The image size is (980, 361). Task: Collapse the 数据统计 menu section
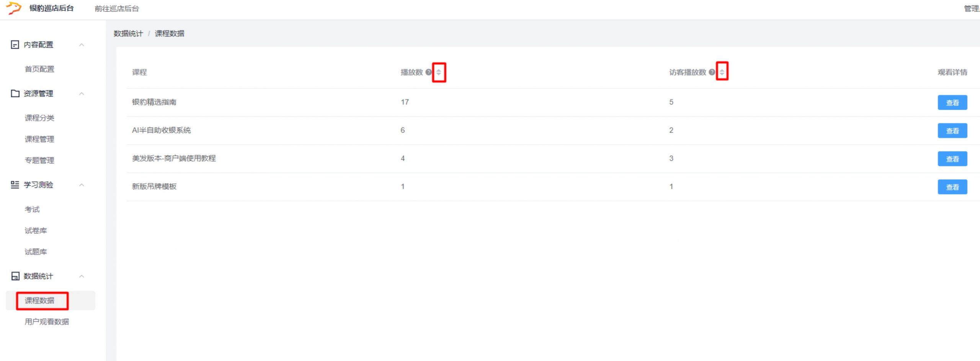coord(82,276)
